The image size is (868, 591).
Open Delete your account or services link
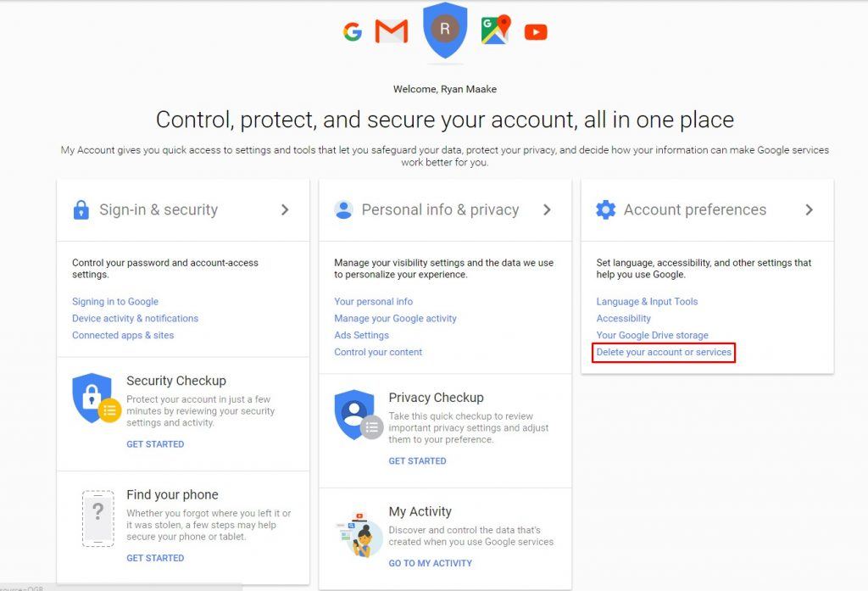pos(664,352)
